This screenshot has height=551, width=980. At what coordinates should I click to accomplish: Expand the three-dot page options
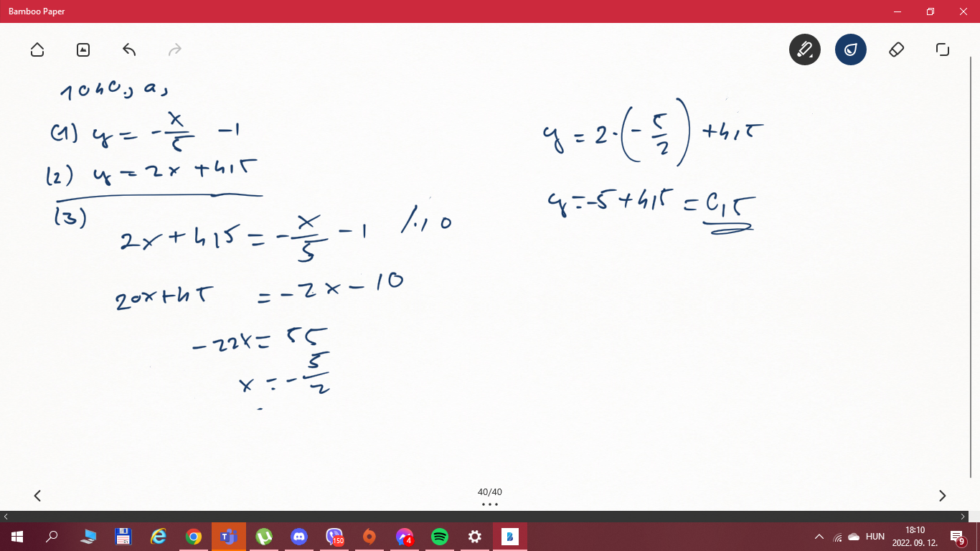pyautogui.click(x=490, y=504)
